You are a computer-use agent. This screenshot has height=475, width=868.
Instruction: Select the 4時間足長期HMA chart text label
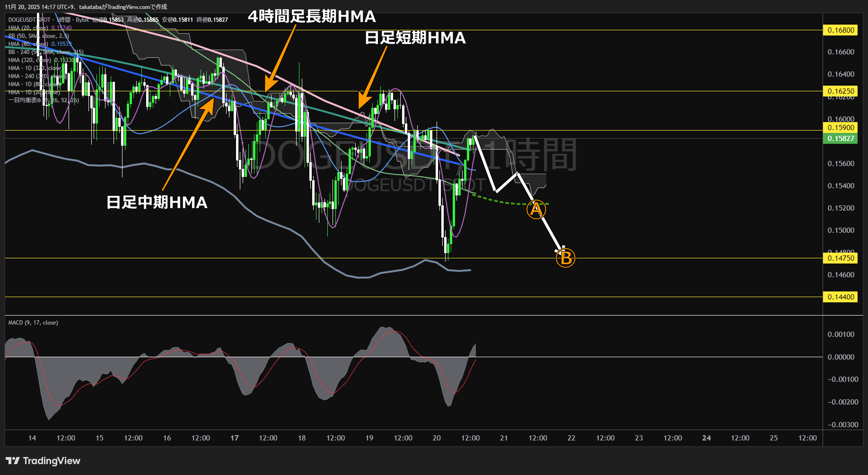pyautogui.click(x=312, y=17)
